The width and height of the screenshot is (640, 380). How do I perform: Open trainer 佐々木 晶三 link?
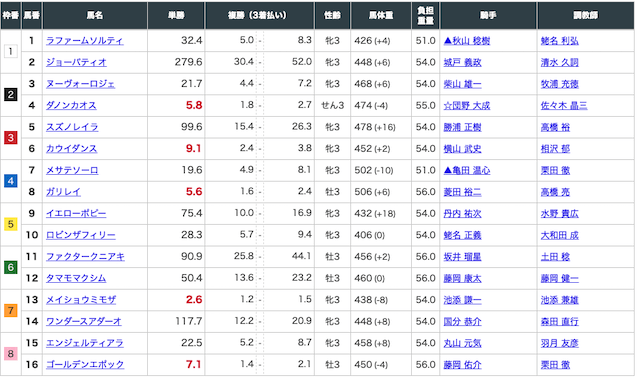click(x=564, y=106)
